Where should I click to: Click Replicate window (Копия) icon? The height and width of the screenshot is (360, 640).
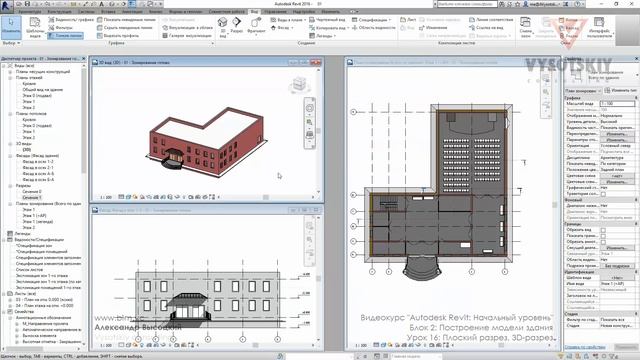pos(568,20)
